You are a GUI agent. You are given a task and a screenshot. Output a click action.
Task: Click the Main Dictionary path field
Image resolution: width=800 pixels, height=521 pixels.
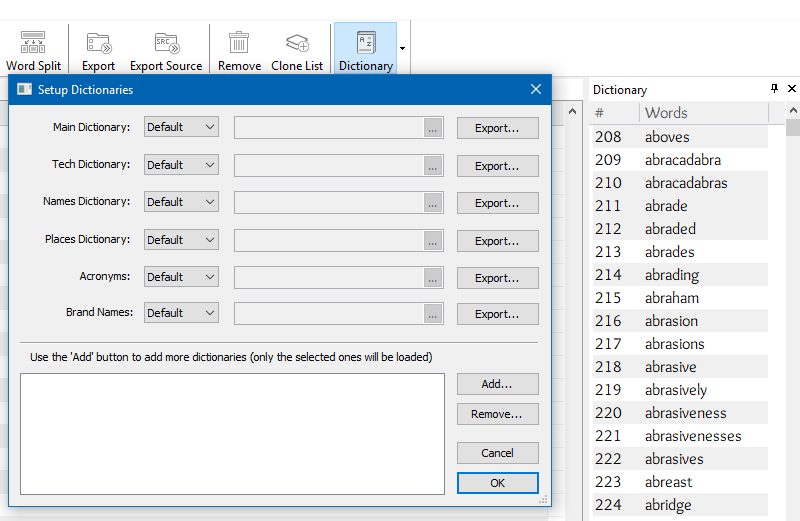pyautogui.click(x=329, y=128)
